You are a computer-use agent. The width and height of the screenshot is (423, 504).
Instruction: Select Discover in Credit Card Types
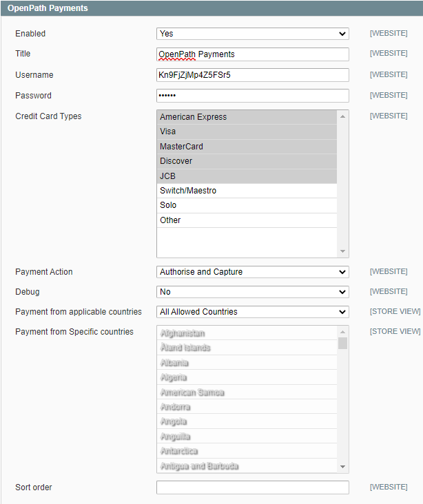pyautogui.click(x=247, y=161)
